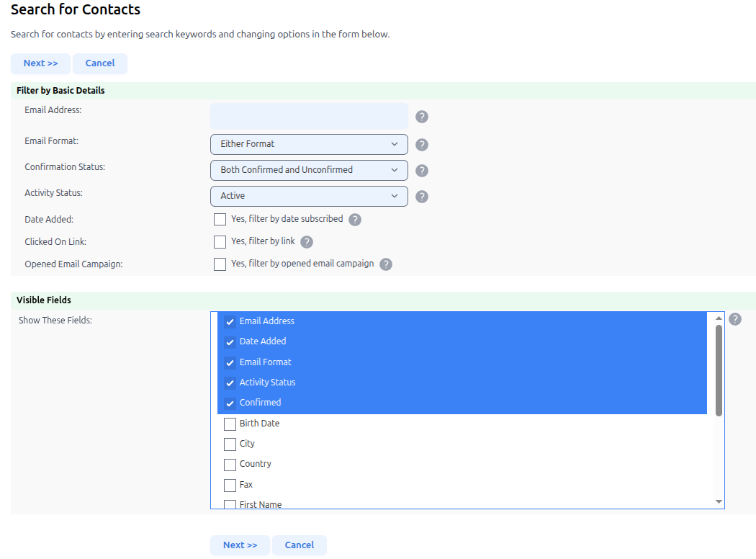Click help icon beside Activity Status dropdown
756x559 pixels.
point(422,196)
